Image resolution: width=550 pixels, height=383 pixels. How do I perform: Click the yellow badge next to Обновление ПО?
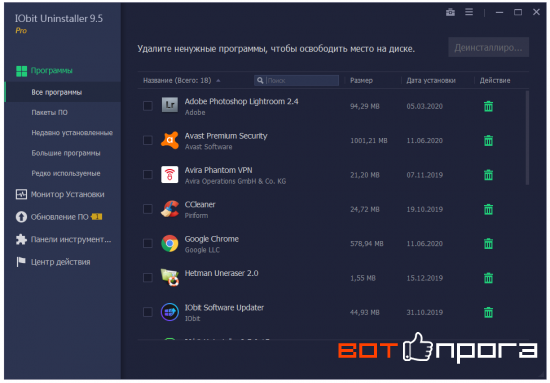pos(97,217)
